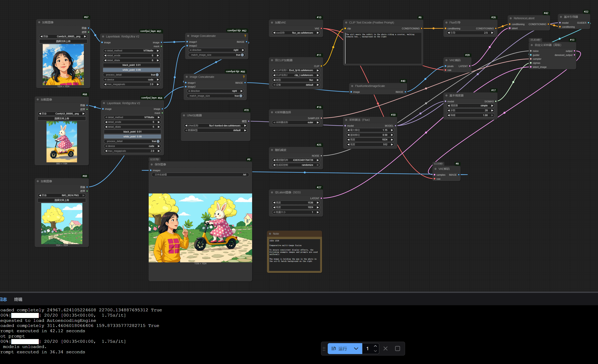Collapse the Note node
Image resolution: width=598 pixels, height=364 pixels.
270,234
